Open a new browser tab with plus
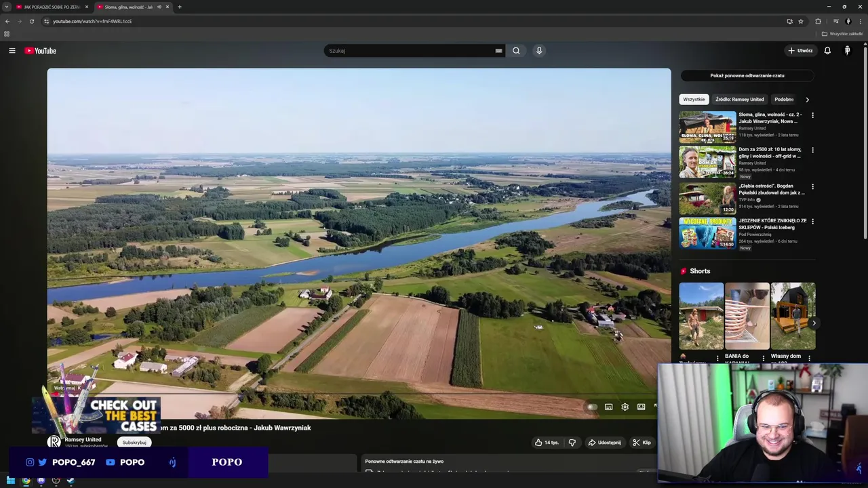 (x=179, y=7)
